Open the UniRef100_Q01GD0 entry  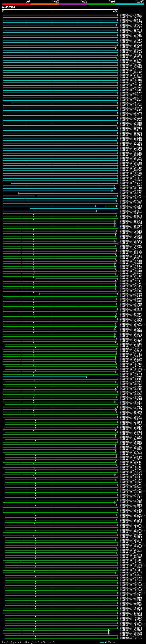(131, 188)
